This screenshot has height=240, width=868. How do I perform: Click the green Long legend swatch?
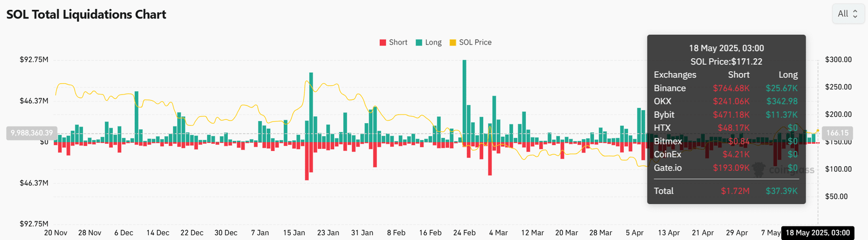(x=419, y=42)
